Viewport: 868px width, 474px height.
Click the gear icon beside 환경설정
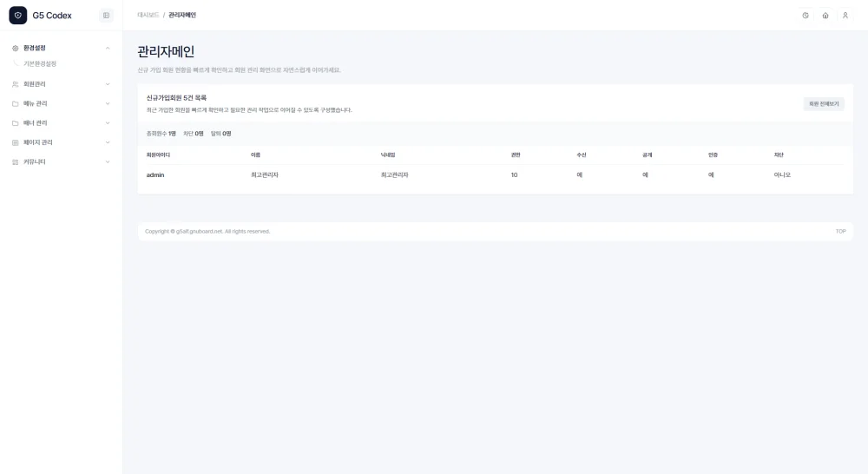(15, 48)
